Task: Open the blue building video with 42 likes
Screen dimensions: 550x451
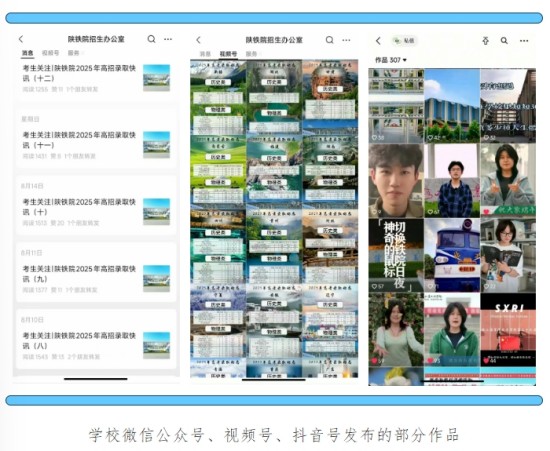Action: tap(452, 106)
